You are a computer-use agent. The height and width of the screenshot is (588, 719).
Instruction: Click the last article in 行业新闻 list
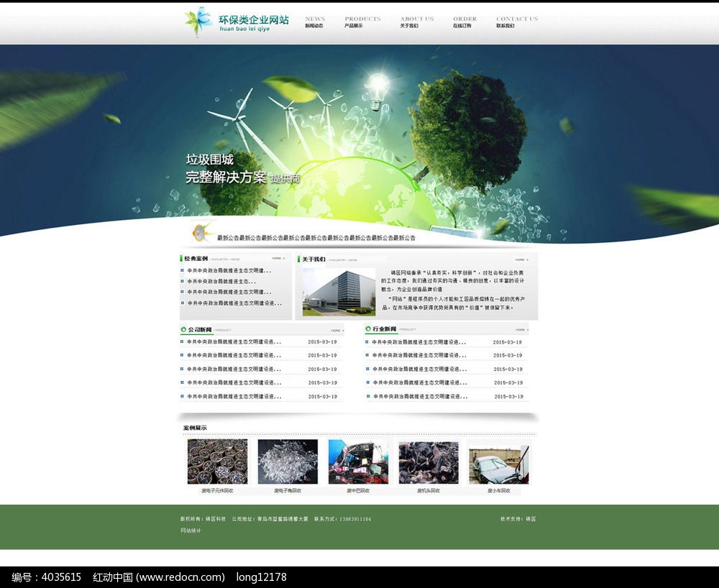(419, 397)
